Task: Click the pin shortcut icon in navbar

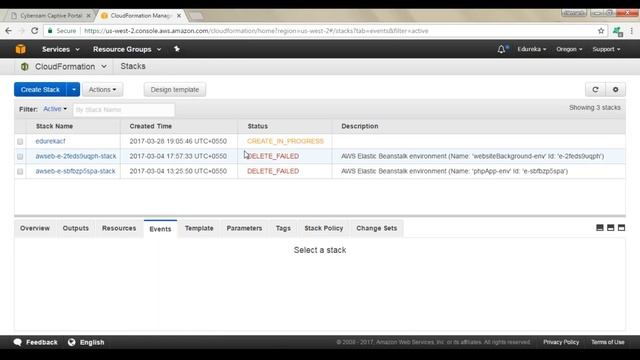Action: pyautogui.click(x=177, y=49)
